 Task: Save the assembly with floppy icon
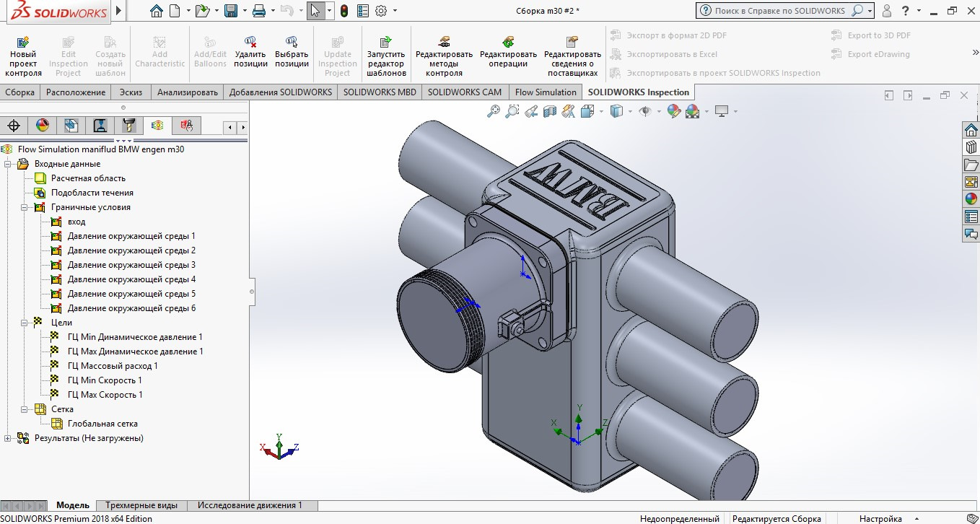pos(231,11)
